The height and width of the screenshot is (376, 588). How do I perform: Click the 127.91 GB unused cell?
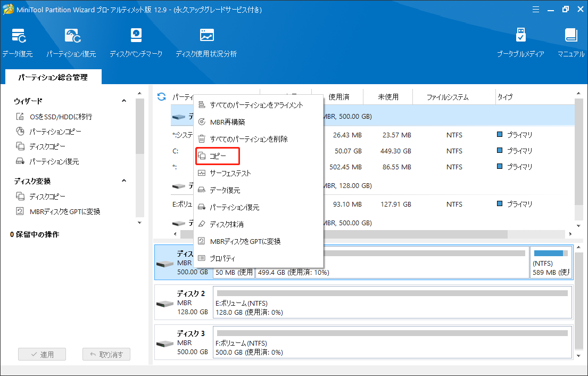tap(395, 204)
